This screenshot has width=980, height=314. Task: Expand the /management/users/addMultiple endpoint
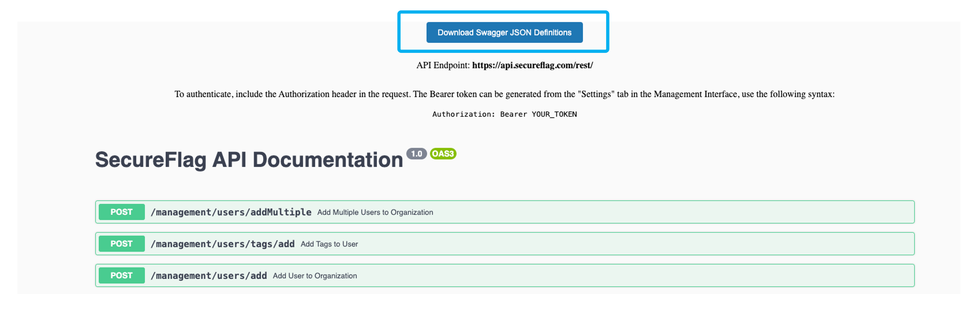click(504, 212)
